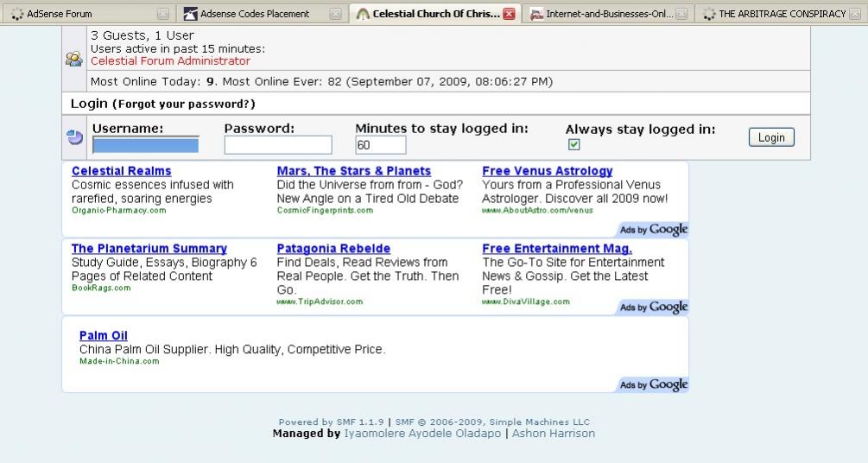Close the AdSense Forum tab
This screenshot has width=868, height=463.
pyautogui.click(x=162, y=14)
